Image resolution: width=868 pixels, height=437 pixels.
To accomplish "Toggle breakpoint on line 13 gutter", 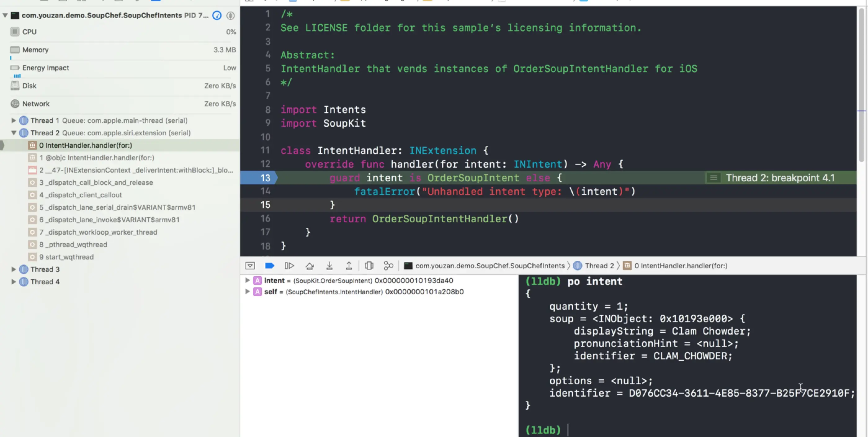I will click(x=265, y=178).
